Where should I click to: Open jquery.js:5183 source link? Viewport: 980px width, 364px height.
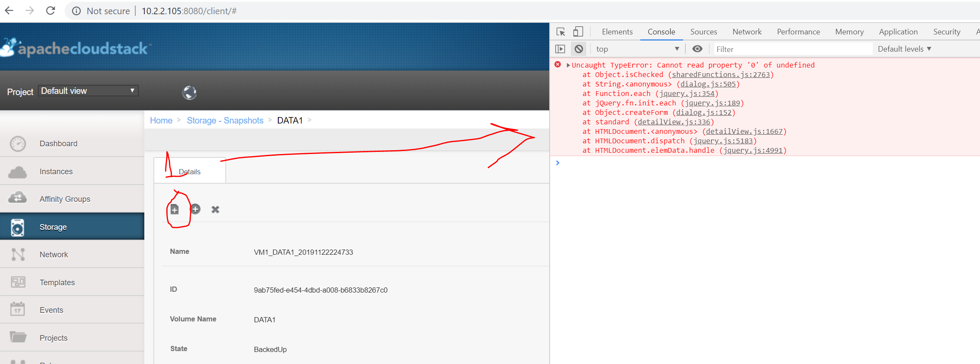pos(723,141)
